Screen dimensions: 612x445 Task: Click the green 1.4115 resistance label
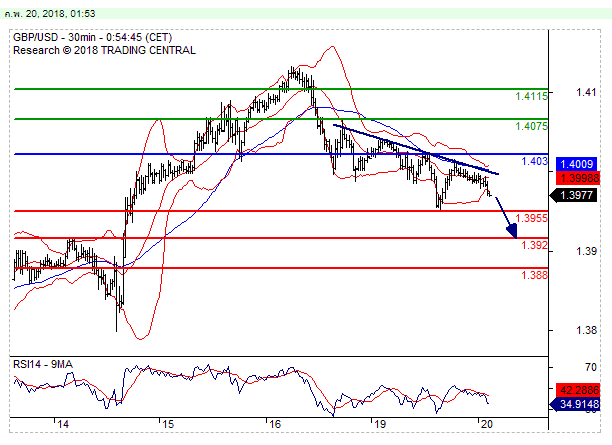[531, 96]
